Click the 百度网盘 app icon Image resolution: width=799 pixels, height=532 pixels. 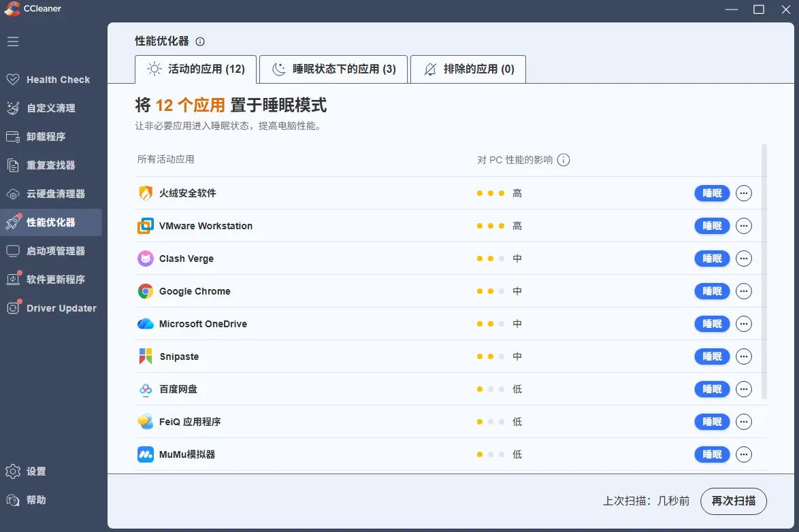tap(146, 389)
